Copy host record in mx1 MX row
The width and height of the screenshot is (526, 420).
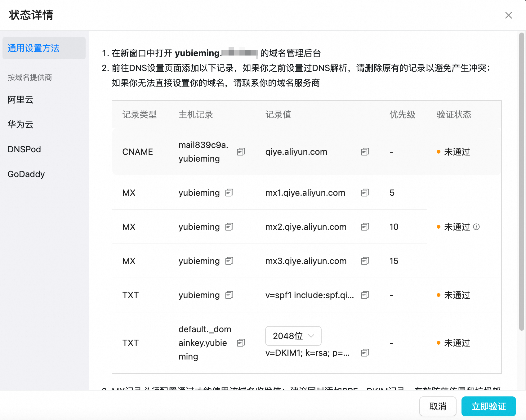[x=229, y=193]
